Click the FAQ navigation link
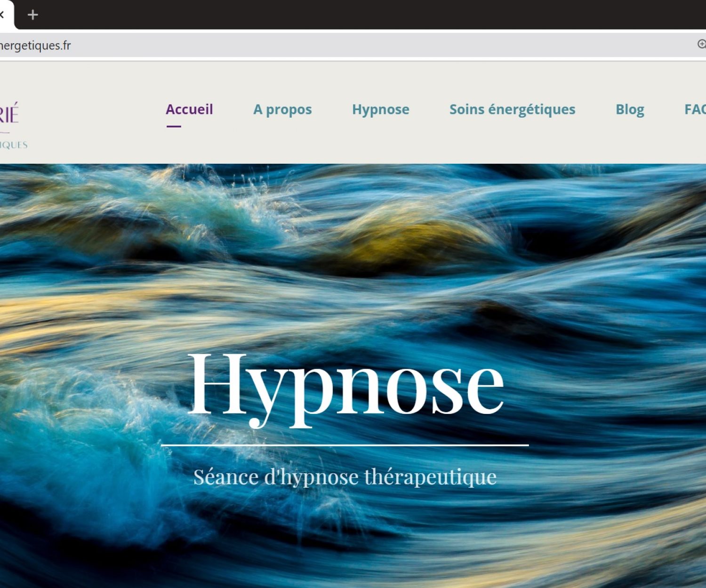 695,109
